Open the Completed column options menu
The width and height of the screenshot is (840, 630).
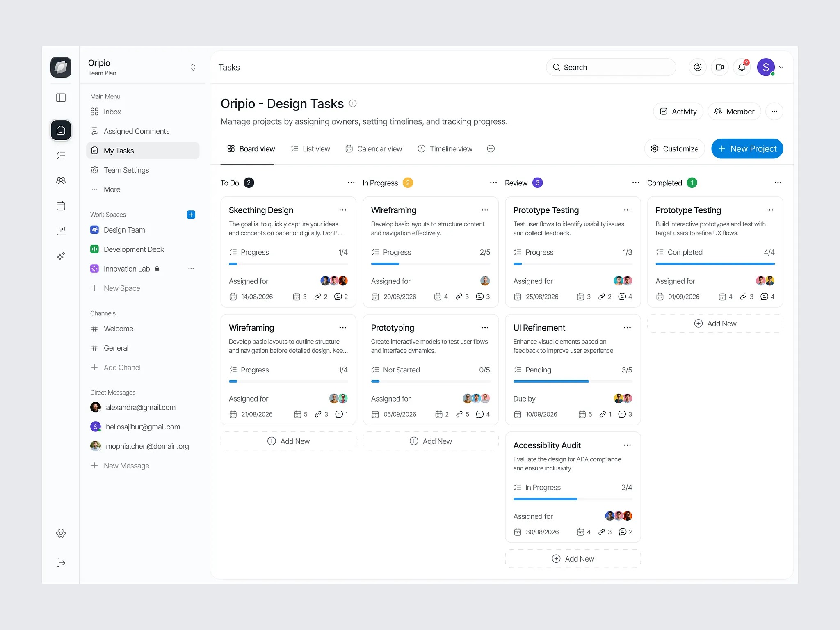click(x=778, y=183)
